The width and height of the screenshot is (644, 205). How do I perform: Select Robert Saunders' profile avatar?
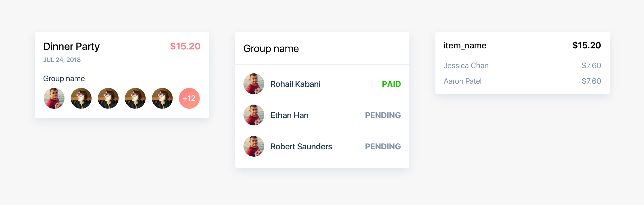(x=254, y=146)
